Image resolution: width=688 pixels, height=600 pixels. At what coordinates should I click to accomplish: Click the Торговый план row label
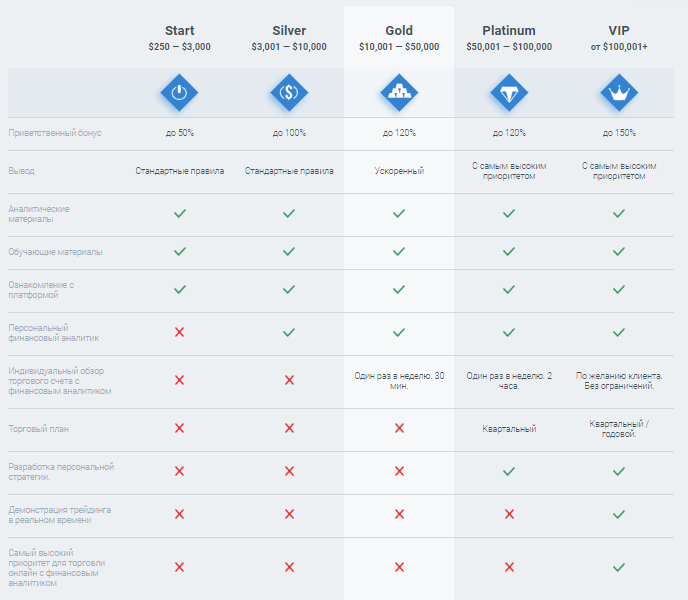point(39,429)
